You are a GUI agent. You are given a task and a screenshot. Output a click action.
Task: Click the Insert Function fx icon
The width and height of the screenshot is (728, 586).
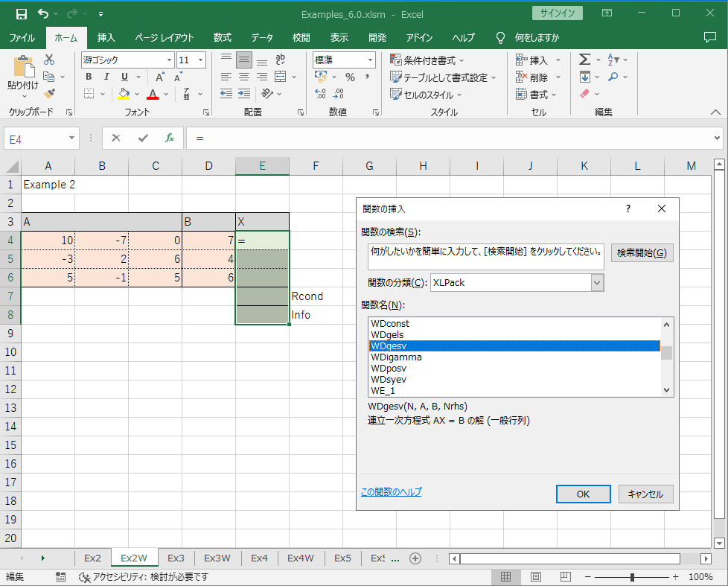pos(170,138)
